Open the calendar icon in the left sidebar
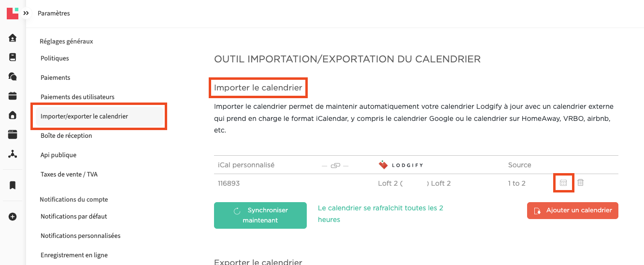 (x=13, y=96)
